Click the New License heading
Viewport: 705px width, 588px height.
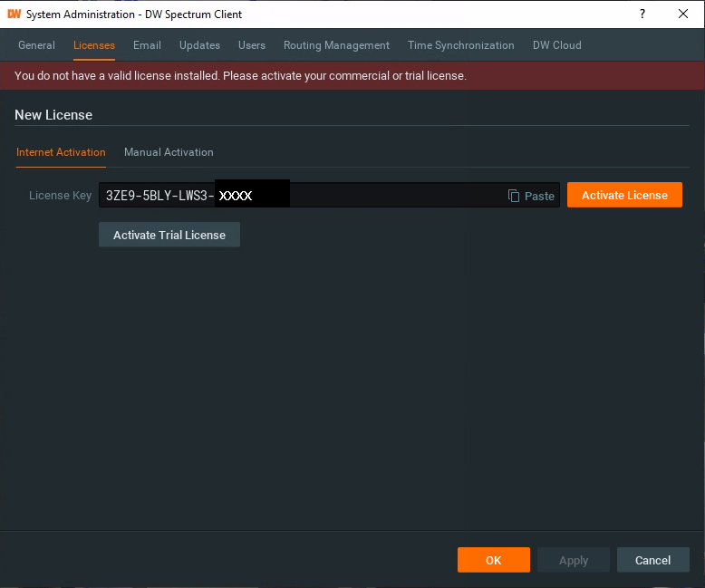click(x=53, y=115)
